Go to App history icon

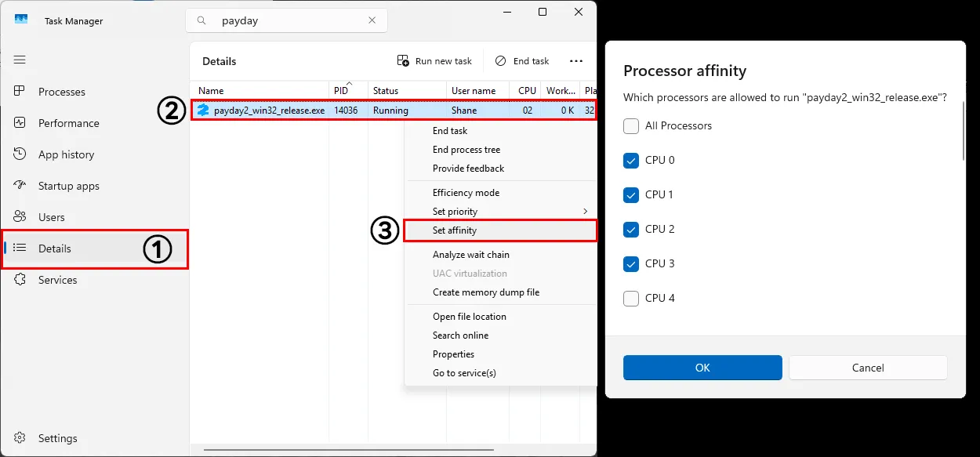(x=20, y=154)
